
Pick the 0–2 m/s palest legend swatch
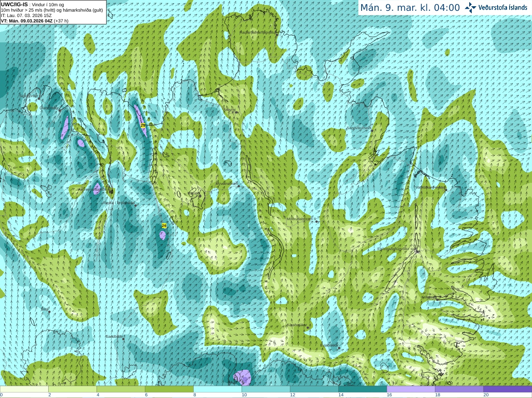click(x=24, y=389)
